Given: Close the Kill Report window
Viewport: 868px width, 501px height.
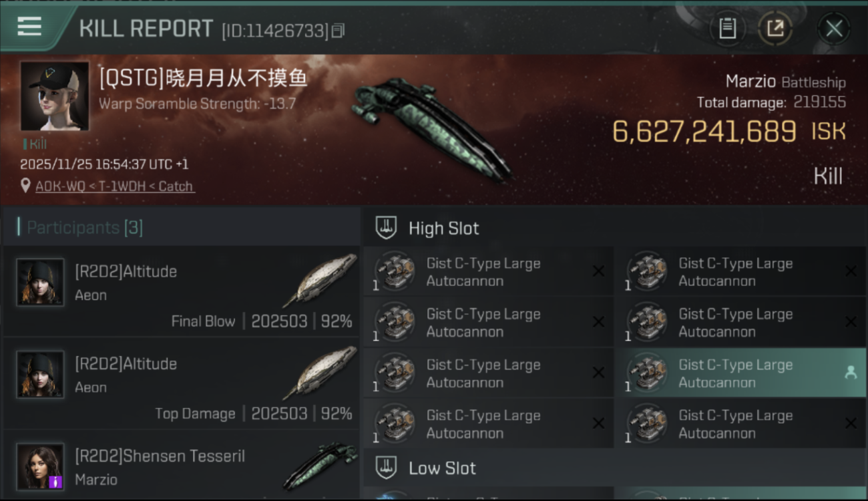Looking at the screenshot, I should pyautogui.click(x=834, y=28).
